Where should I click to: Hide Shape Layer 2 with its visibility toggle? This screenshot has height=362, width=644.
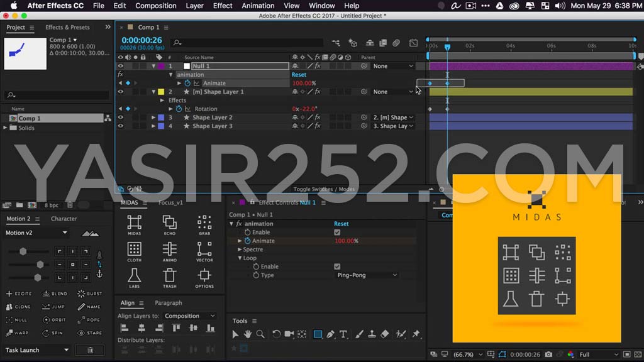click(x=122, y=117)
